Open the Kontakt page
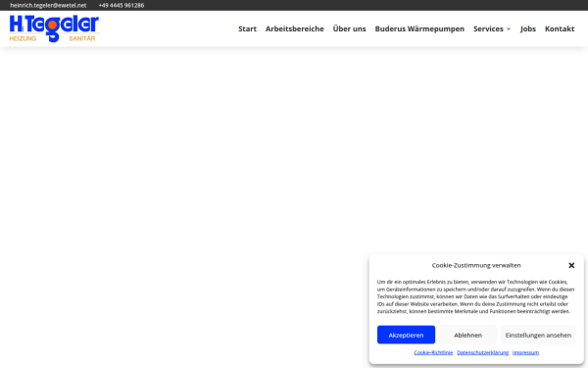The image size is (588, 368). [x=560, y=28]
